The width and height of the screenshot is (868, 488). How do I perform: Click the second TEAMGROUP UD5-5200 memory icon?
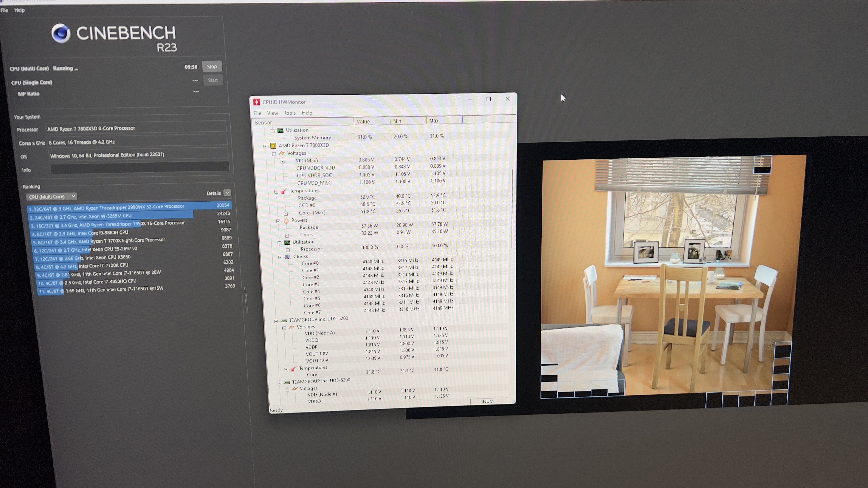tap(287, 383)
